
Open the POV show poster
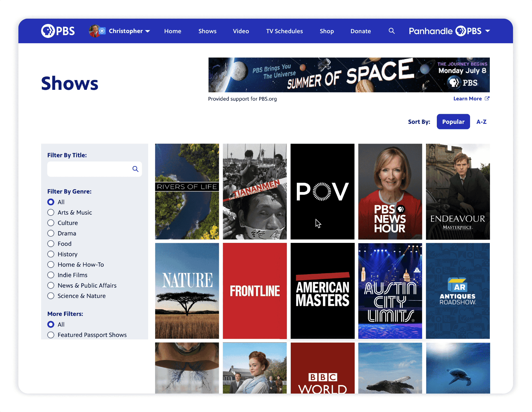322,192
